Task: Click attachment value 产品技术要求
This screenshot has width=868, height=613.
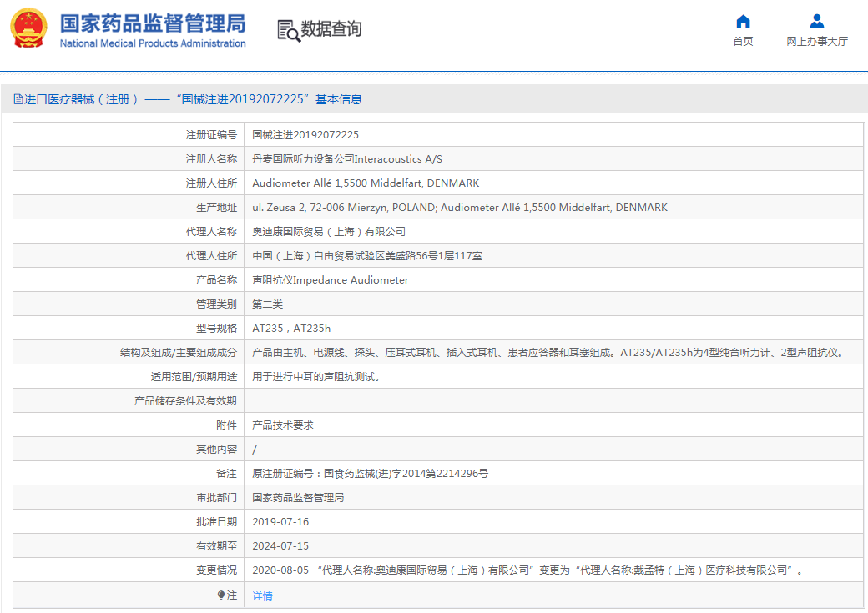Action: pyautogui.click(x=283, y=425)
